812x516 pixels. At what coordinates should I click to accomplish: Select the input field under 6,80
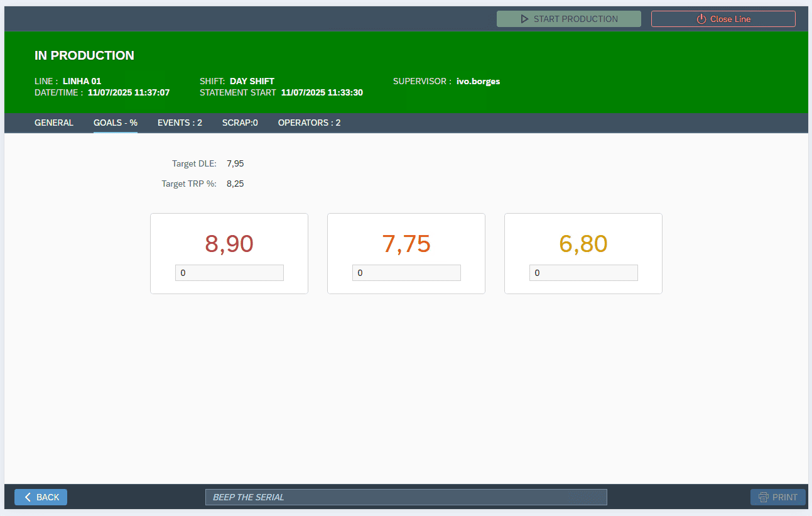click(x=583, y=273)
